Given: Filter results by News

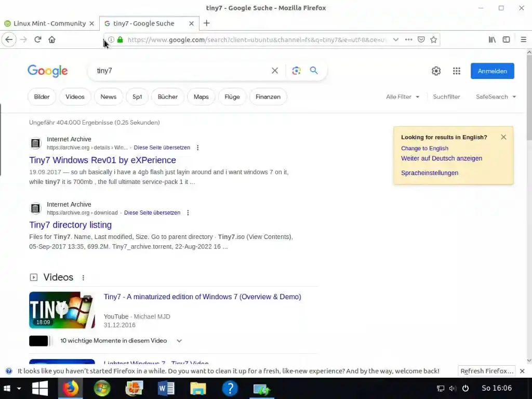Looking at the screenshot, I should click(108, 97).
